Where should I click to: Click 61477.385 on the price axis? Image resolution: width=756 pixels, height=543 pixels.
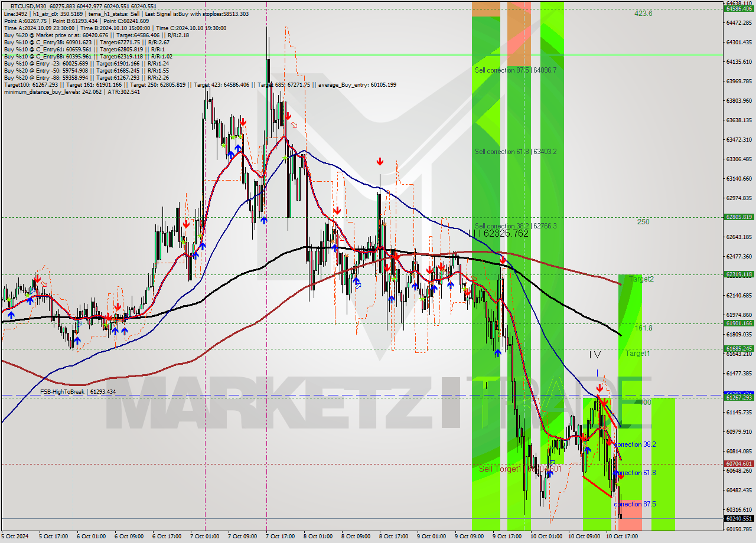[739, 373]
